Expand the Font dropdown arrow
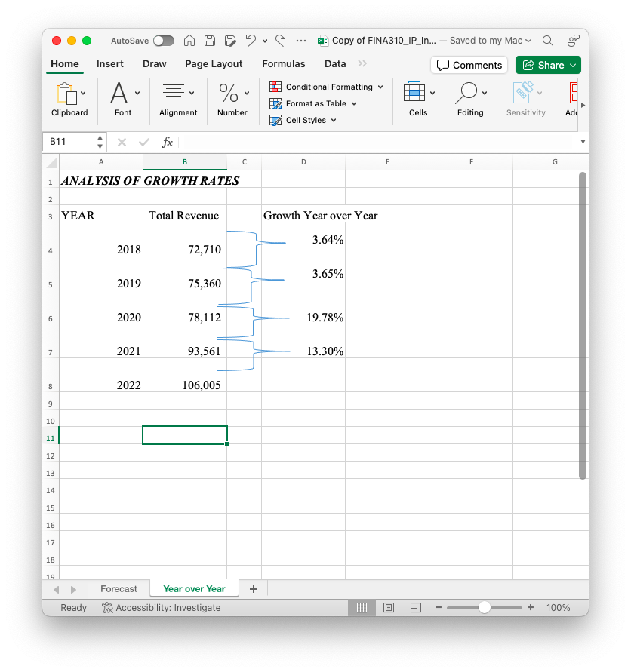Image resolution: width=631 pixels, height=672 pixels. pos(137,93)
